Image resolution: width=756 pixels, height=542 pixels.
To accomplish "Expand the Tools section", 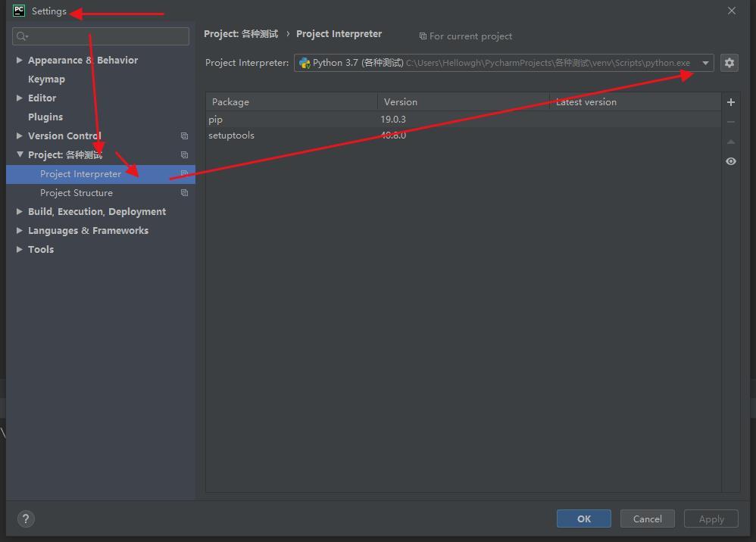I will pyautogui.click(x=19, y=249).
